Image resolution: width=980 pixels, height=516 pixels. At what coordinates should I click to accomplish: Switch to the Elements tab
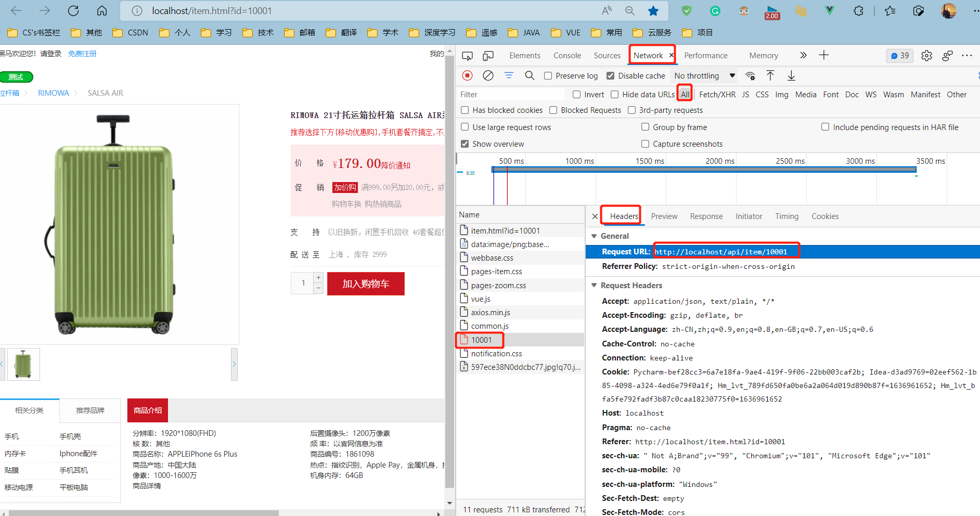tap(525, 56)
